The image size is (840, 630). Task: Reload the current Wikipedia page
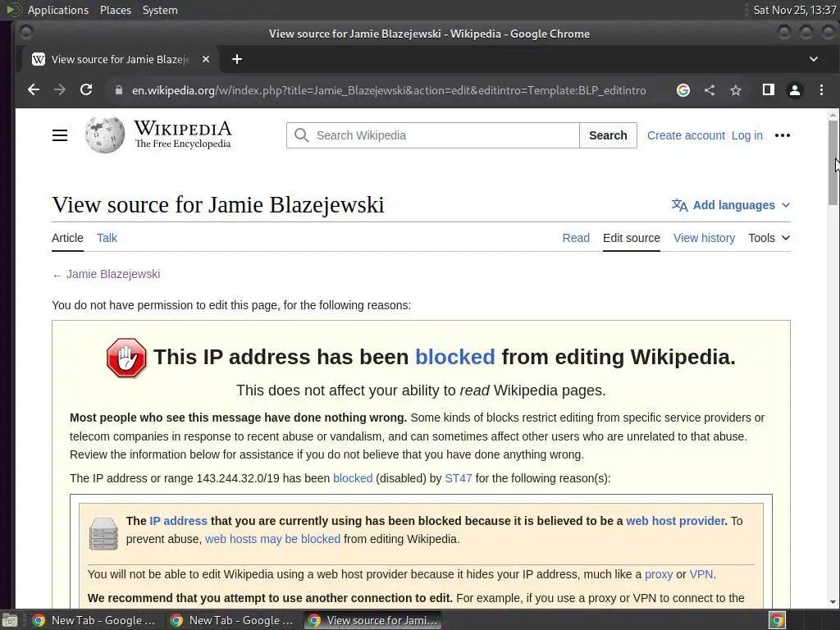(85, 90)
